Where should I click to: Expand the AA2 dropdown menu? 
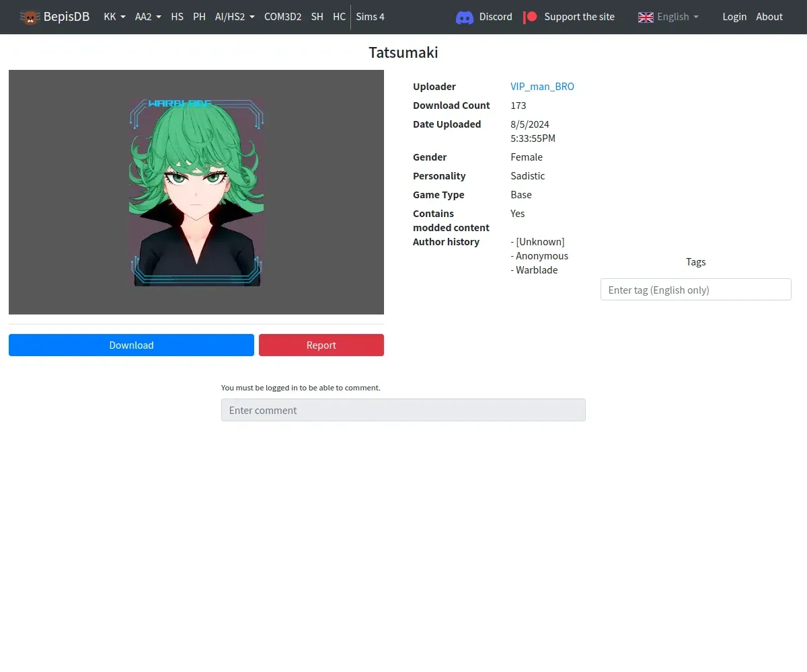[148, 17]
